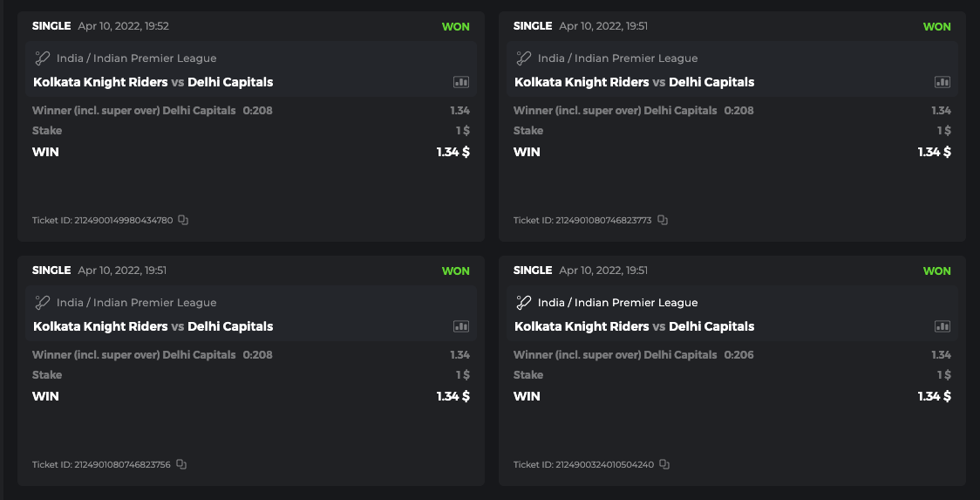Copy ticket ID ending in 823773
The image size is (980, 500).
[x=663, y=220]
